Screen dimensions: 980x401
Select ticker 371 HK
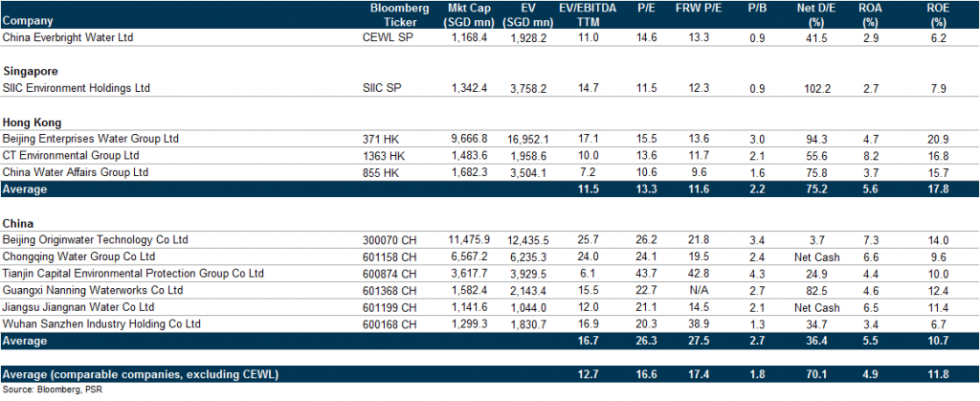380,139
